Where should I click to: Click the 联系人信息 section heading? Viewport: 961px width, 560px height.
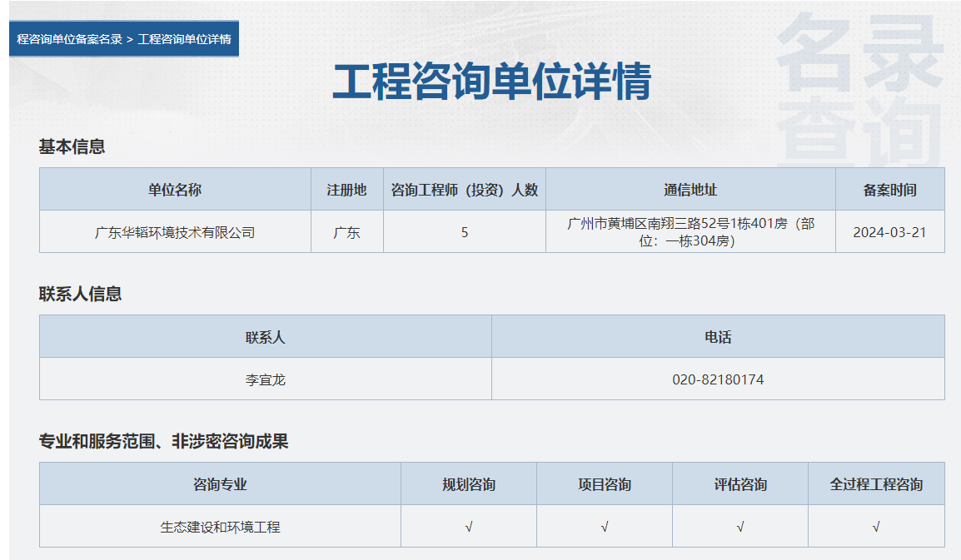pos(80,294)
